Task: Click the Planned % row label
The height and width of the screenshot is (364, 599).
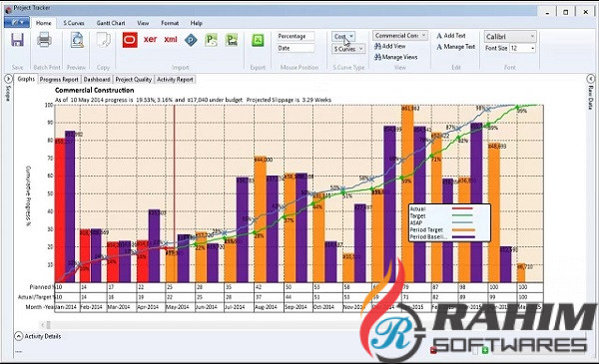Action: pos(42,287)
